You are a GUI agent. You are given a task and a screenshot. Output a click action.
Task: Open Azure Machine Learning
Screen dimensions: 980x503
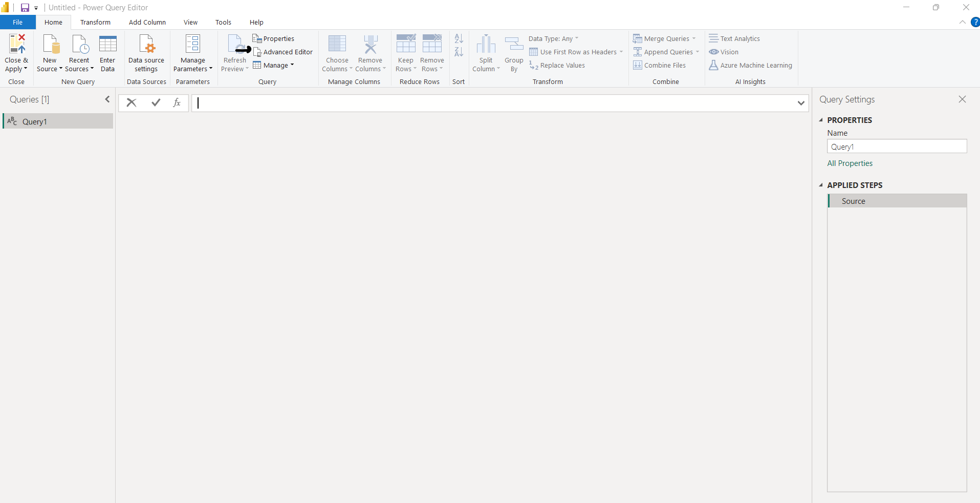[751, 65]
